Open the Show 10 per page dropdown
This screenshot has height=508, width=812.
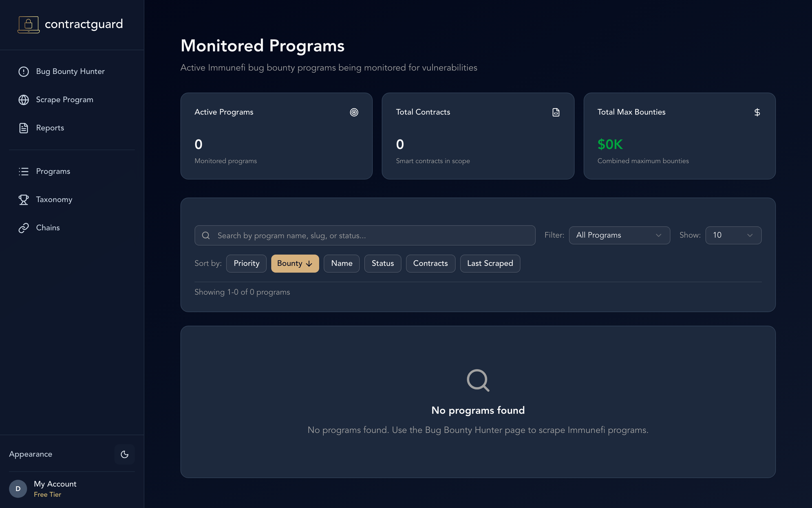pos(733,235)
